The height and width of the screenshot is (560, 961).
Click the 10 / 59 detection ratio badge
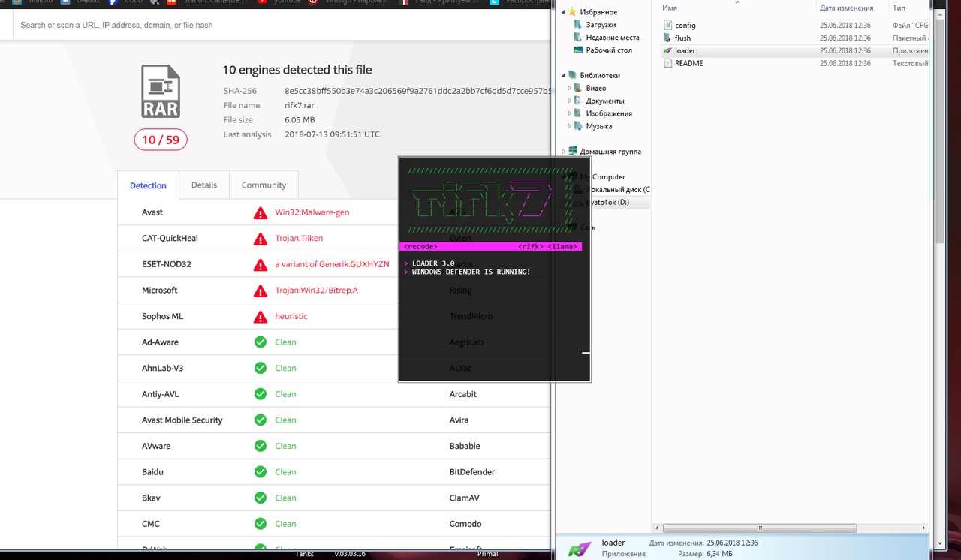160,140
